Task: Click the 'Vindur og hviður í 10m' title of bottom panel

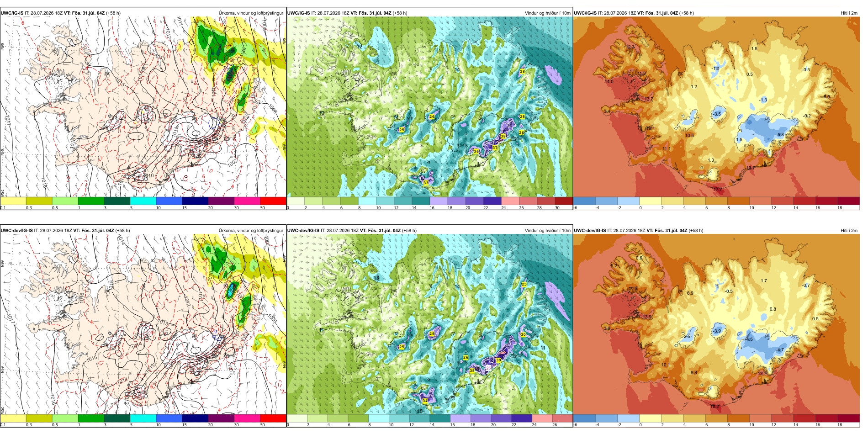Action: (x=547, y=231)
